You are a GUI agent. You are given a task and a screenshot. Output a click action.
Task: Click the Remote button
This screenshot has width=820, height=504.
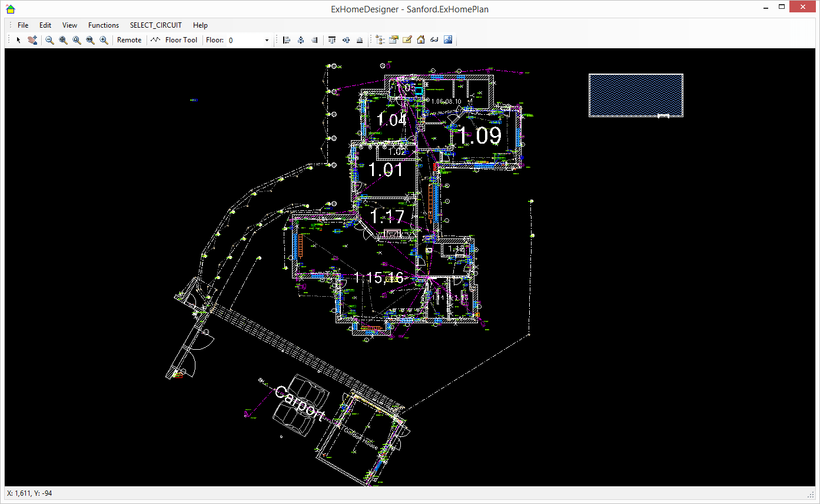(x=129, y=40)
